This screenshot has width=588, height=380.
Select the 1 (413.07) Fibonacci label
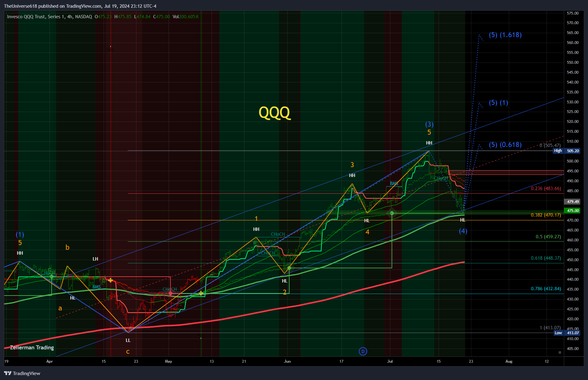[550, 328]
